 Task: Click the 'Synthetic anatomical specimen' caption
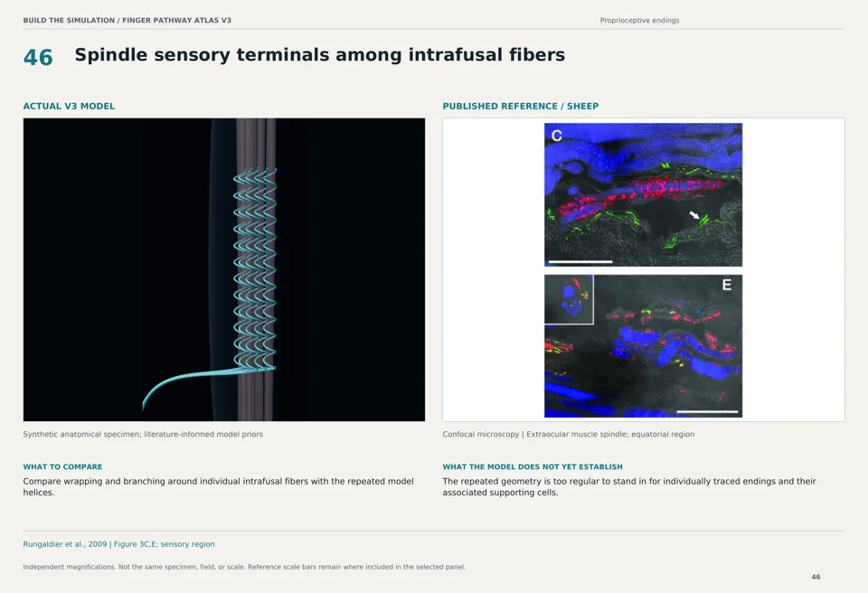pyautogui.click(x=143, y=434)
